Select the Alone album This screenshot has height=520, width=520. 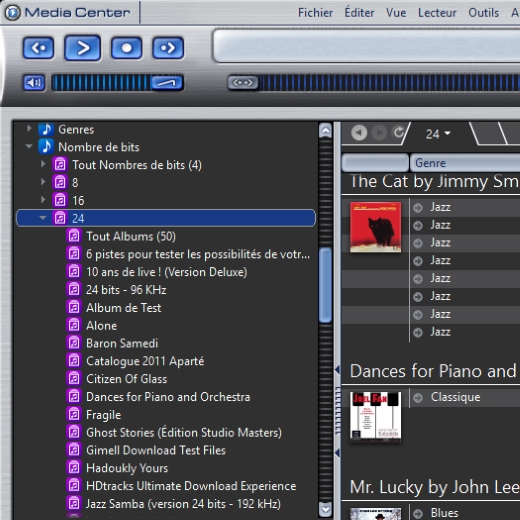click(101, 326)
